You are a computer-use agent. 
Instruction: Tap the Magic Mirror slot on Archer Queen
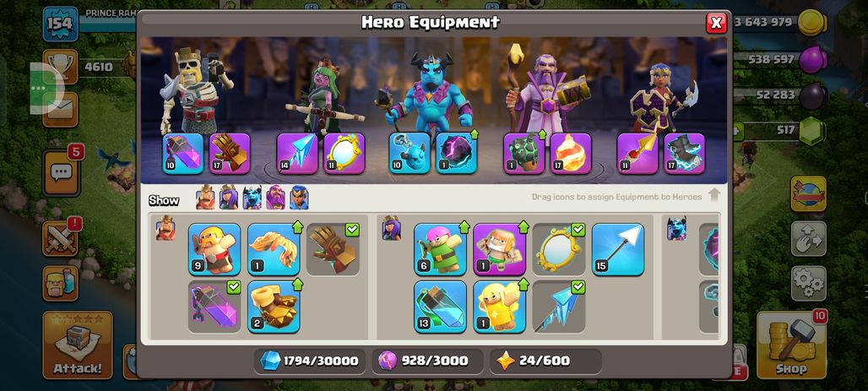(x=344, y=154)
